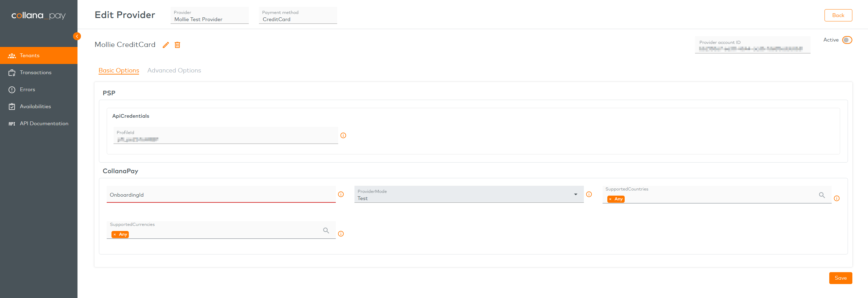Open the ProviderMode dropdown

[469, 194]
